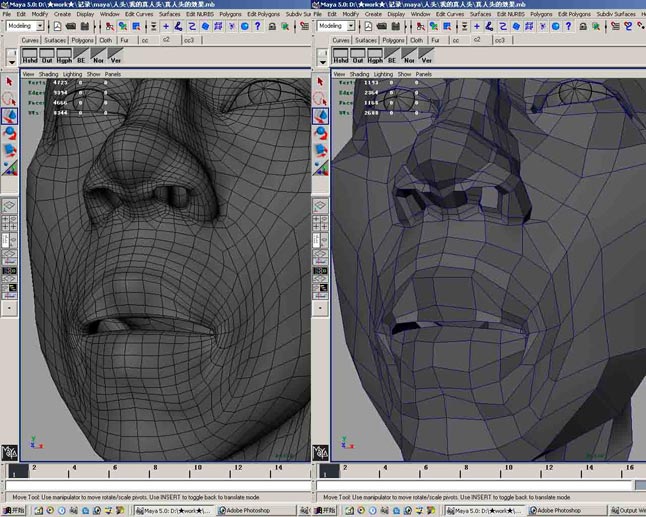The width and height of the screenshot is (646, 517).
Task: Toggle Highlight selection mode in left window
Action: [285, 26]
